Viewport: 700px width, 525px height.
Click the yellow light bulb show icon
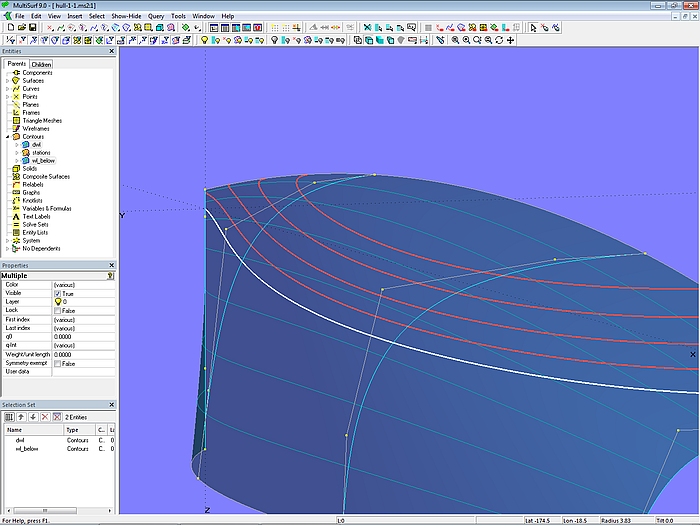pos(205,40)
